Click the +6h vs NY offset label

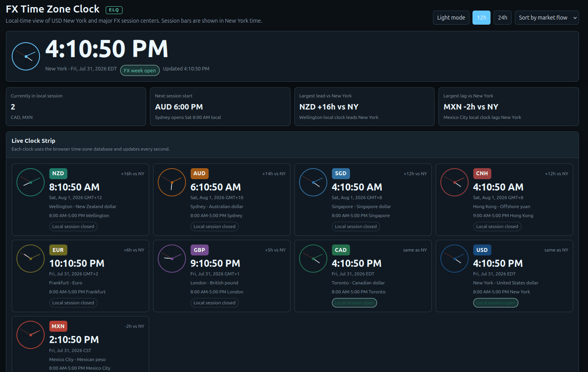[134, 250]
